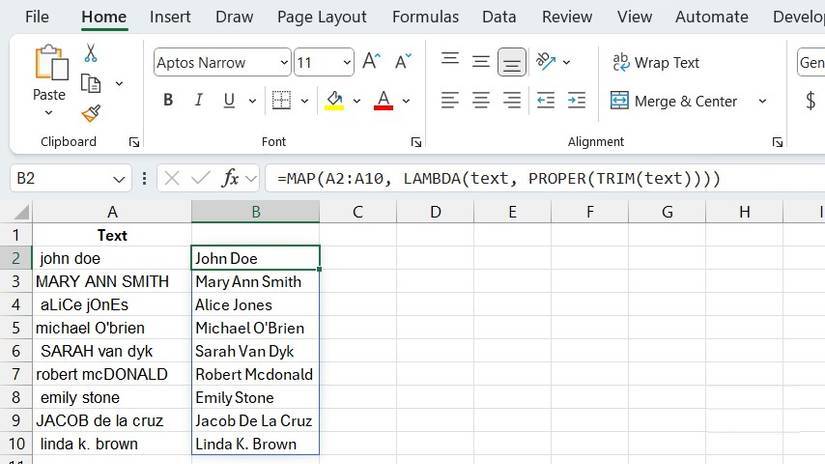825x464 pixels.
Task: Switch to the Data tab
Action: 499,17
